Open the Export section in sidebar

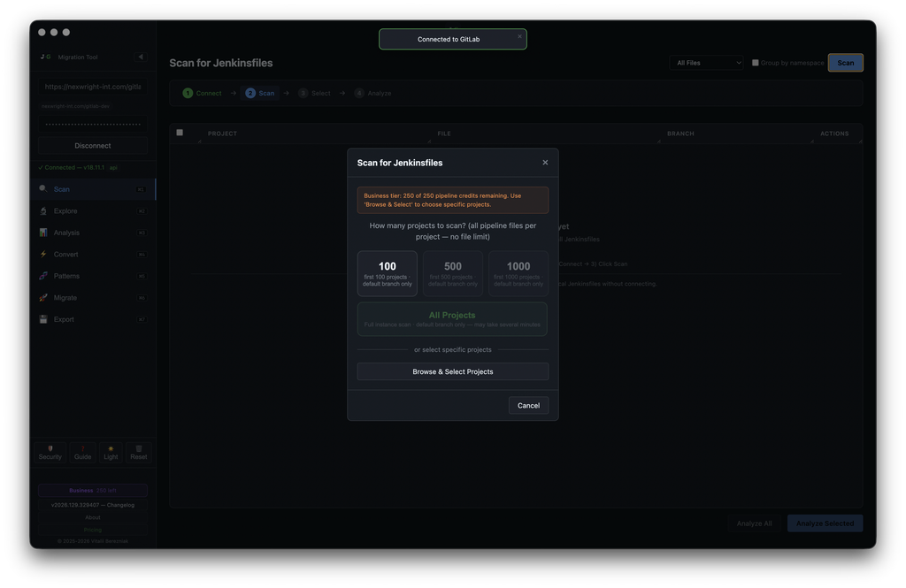click(x=93, y=319)
